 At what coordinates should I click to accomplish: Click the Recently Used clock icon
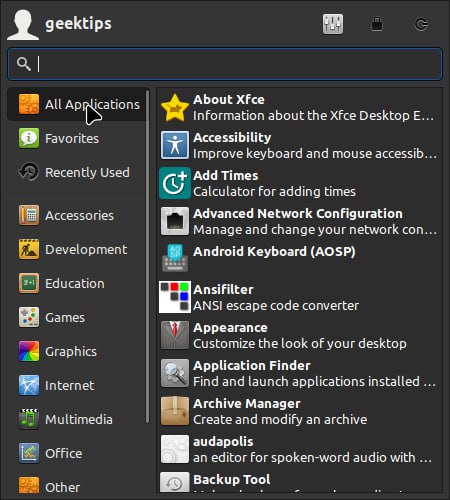point(29,172)
